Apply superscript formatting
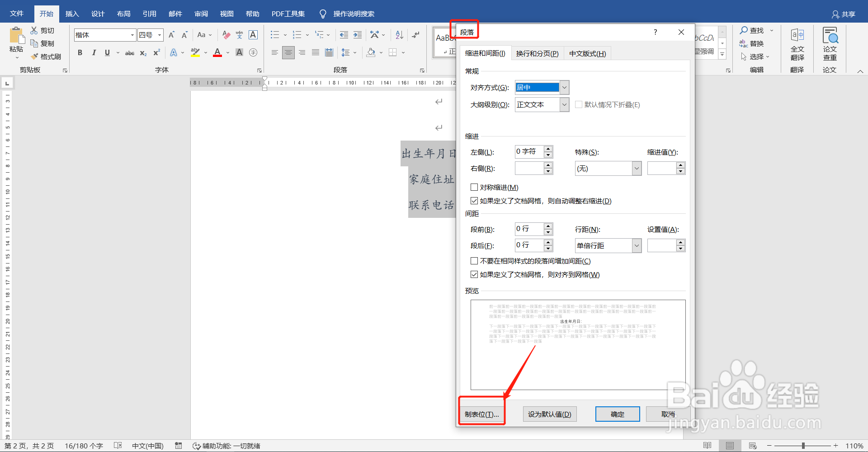Screen dimensions: 868x452 156,53
